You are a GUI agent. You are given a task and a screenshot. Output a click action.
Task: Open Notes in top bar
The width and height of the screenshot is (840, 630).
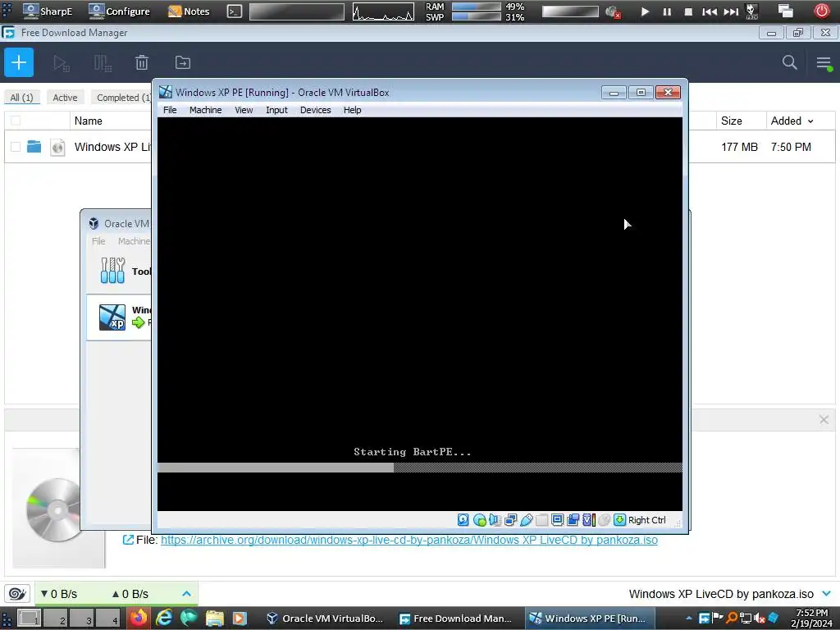189,11
